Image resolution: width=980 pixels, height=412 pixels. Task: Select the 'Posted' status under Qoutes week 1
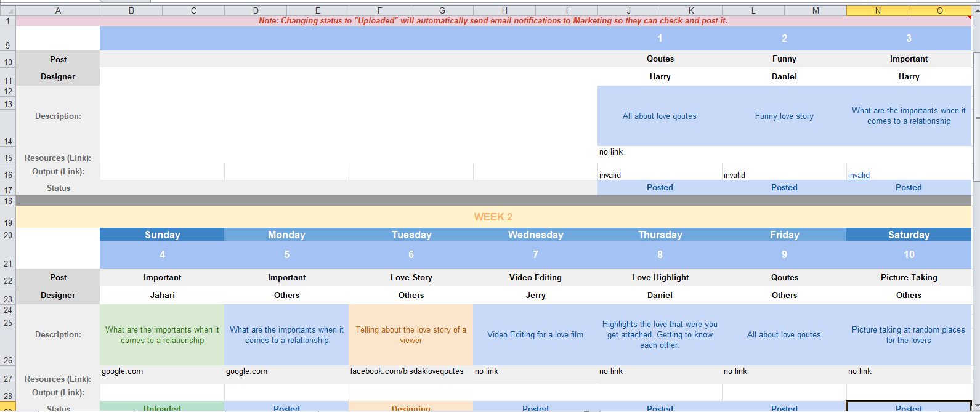pos(660,188)
